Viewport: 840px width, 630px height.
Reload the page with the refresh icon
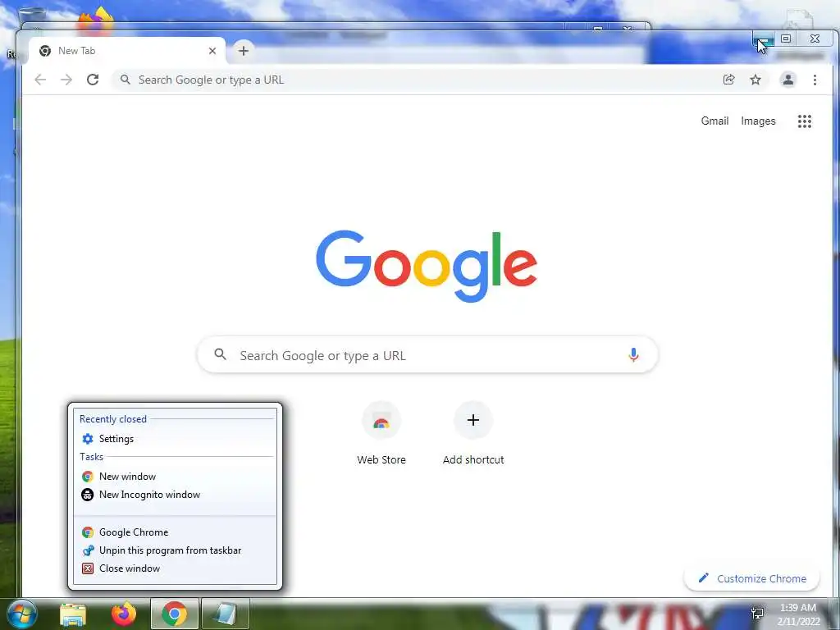93,80
